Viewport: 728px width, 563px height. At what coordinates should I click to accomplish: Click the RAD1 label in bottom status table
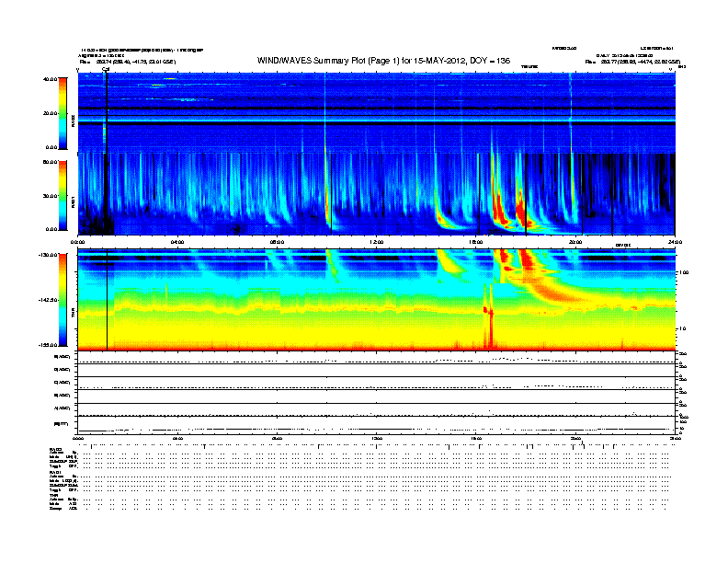pos(55,473)
